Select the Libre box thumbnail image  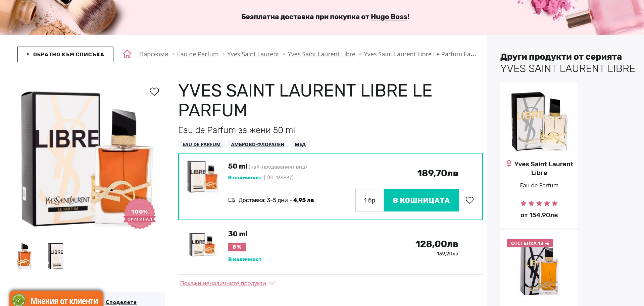click(x=56, y=256)
